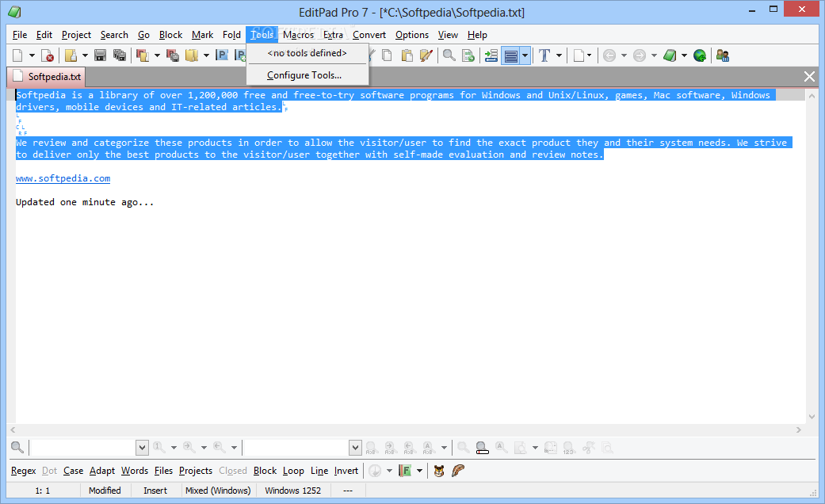Click the Go to line document icon

pos(468,55)
